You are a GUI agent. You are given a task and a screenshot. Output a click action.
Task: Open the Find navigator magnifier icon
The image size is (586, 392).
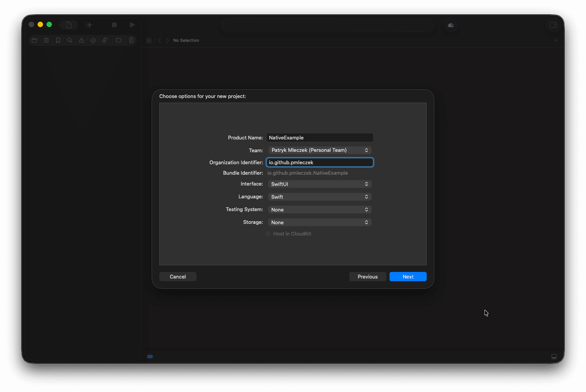tap(70, 40)
